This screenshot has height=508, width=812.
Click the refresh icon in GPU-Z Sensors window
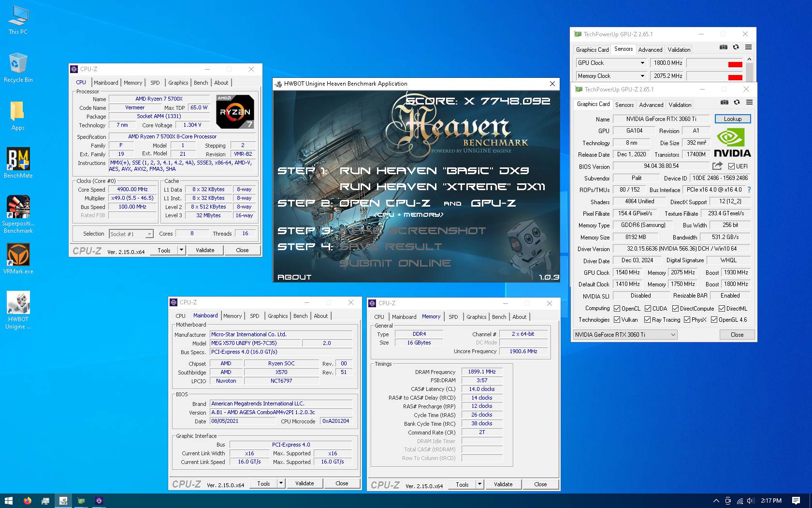pos(736,47)
